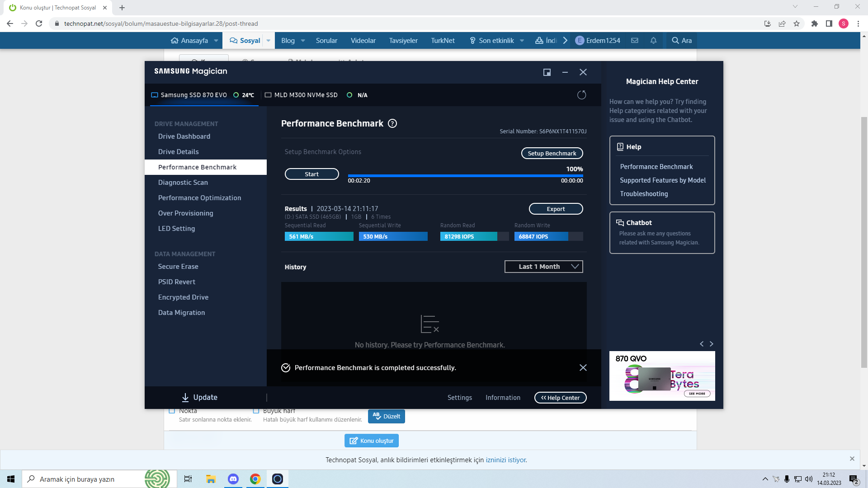Image resolution: width=868 pixels, height=488 pixels.
Task: Click the benchmark progress bar
Action: pyautogui.click(x=465, y=175)
